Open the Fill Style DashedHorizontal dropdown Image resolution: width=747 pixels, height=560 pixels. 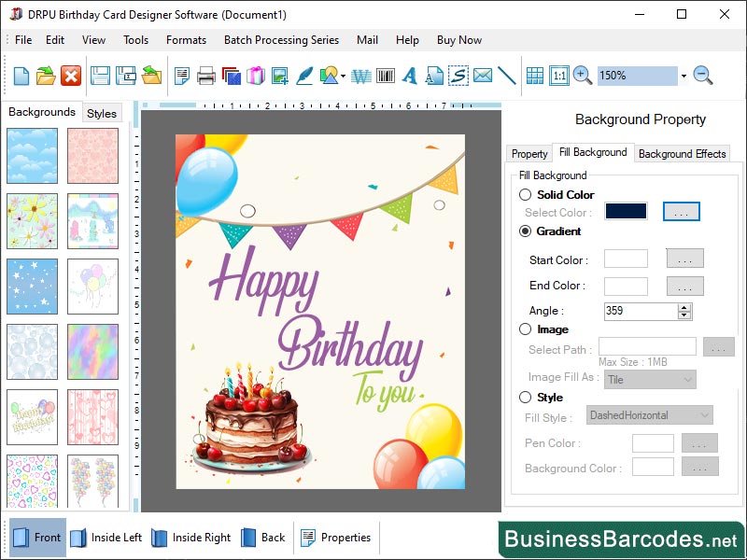pos(648,415)
